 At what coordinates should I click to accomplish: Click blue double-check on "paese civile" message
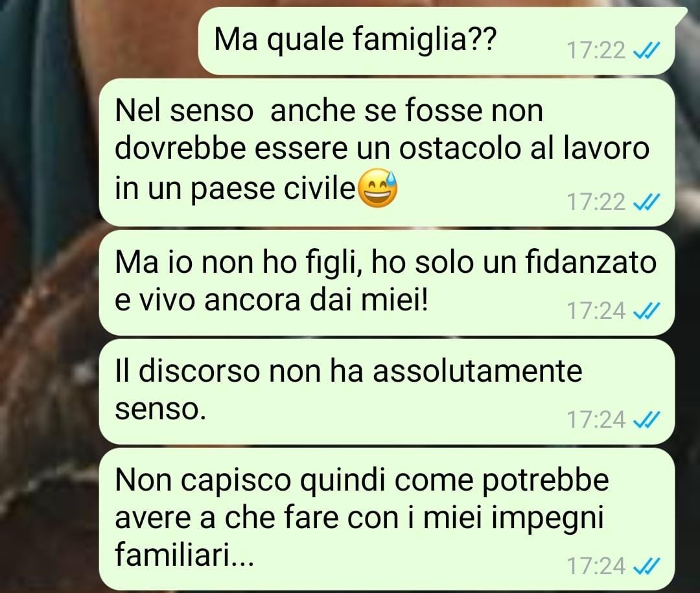pos(647,202)
